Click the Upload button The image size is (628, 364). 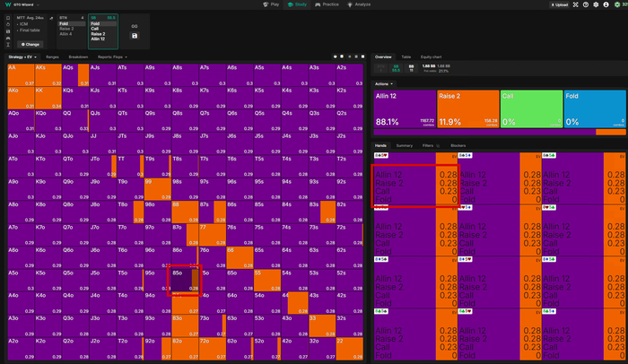click(x=560, y=4)
